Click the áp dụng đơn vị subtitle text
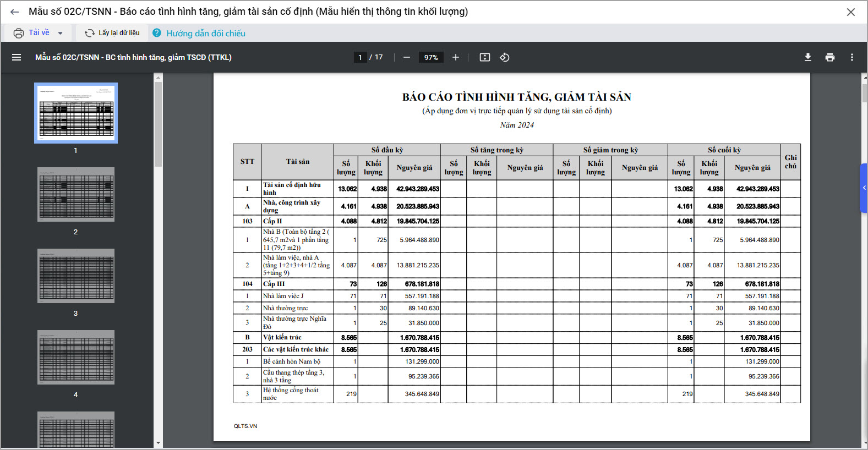The height and width of the screenshot is (450, 868). coord(517,111)
